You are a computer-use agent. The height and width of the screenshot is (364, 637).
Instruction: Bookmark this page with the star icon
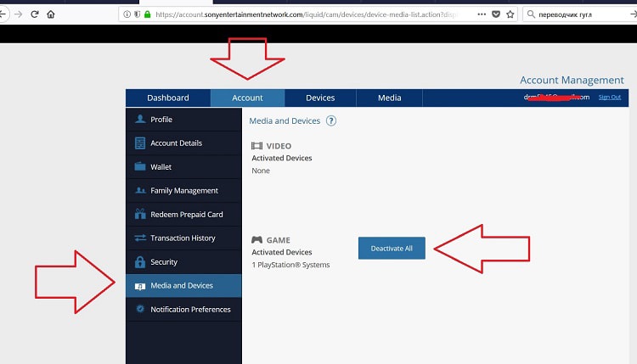coord(510,14)
